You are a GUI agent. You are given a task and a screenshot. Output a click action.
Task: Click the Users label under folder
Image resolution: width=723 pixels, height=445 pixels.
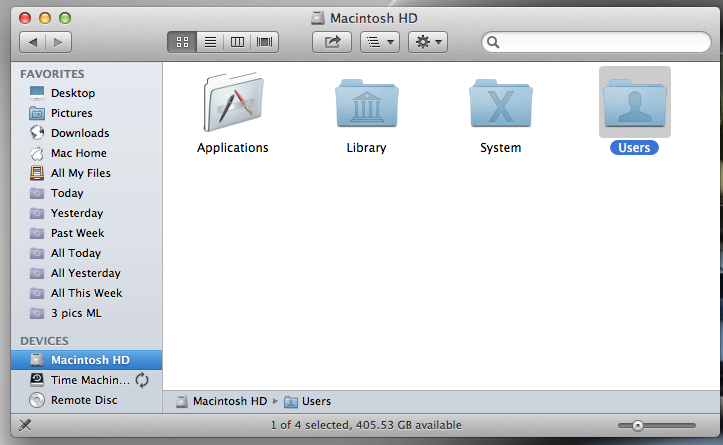click(x=634, y=148)
